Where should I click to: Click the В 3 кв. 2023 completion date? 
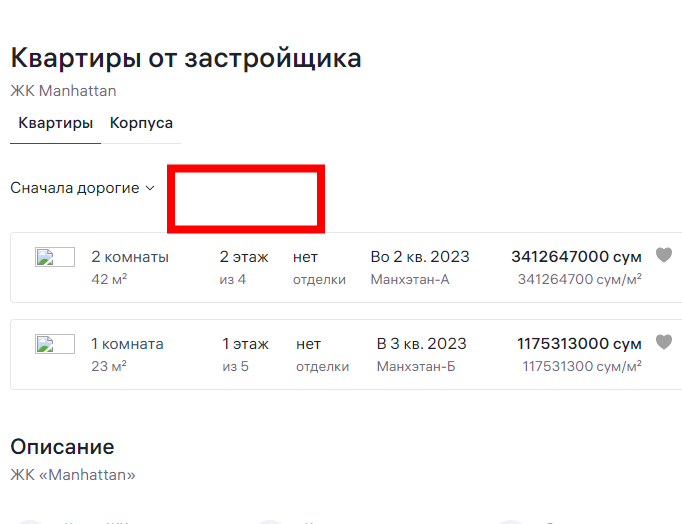tap(421, 344)
